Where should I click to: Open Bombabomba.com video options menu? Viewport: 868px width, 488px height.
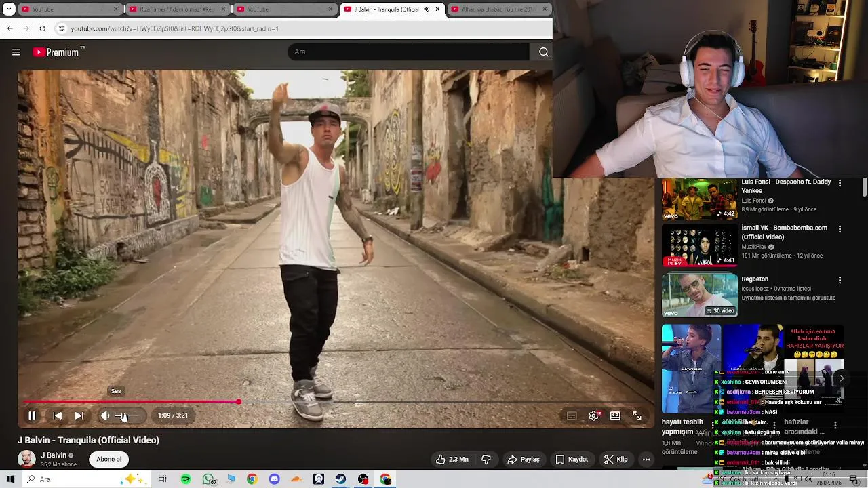pyautogui.click(x=840, y=229)
